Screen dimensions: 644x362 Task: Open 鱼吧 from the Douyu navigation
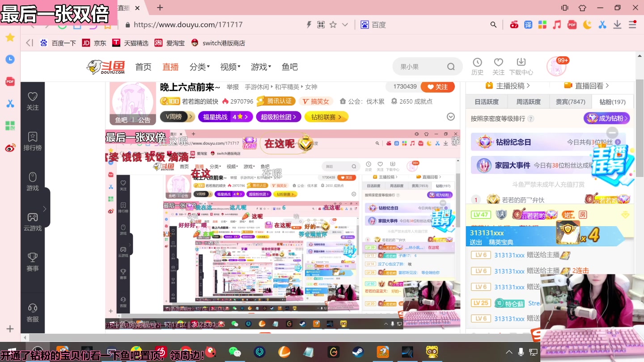[x=289, y=67]
